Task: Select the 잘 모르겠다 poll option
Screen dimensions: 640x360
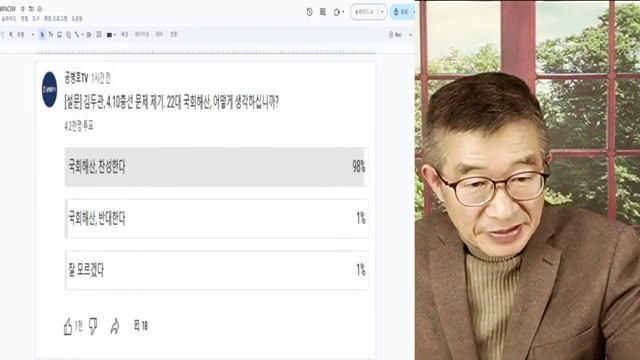Action: 216,270
